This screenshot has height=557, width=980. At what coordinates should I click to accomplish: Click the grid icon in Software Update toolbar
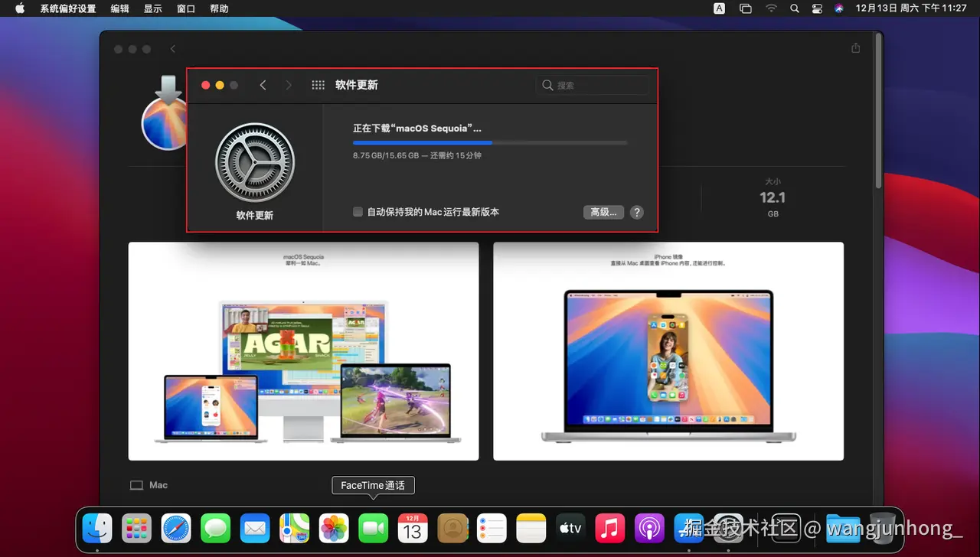pyautogui.click(x=318, y=85)
